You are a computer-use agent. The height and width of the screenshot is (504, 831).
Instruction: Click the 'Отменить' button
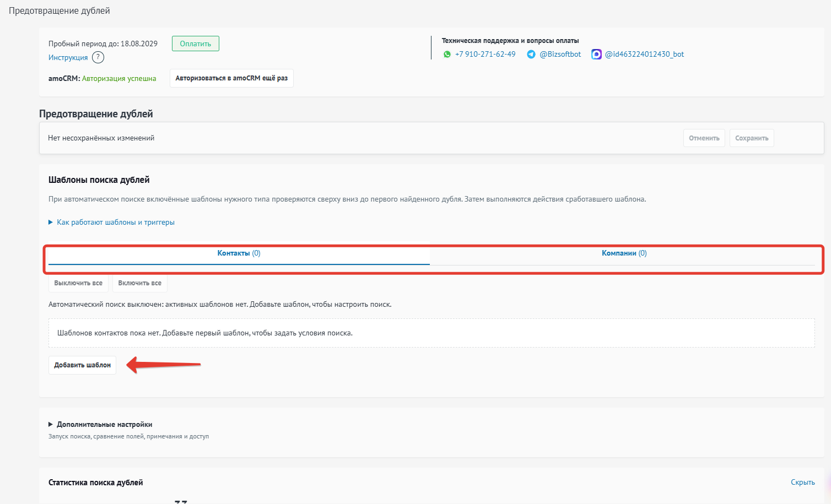click(x=704, y=138)
